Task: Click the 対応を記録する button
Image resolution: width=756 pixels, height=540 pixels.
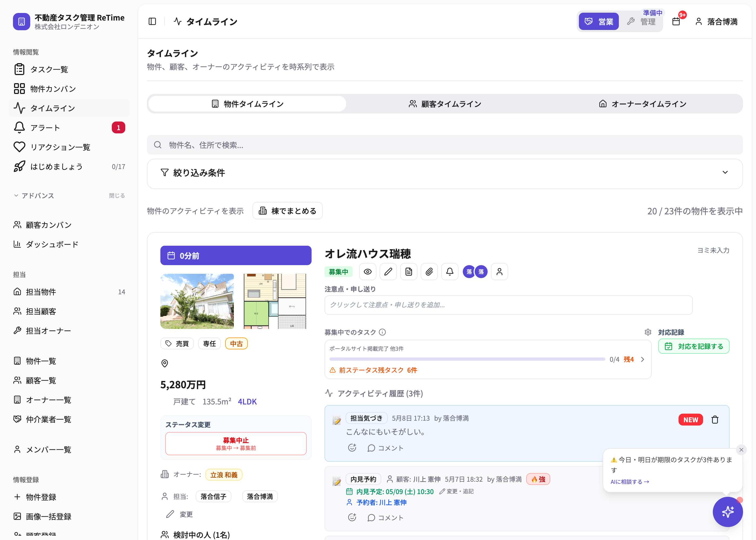Action: tap(694, 346)
